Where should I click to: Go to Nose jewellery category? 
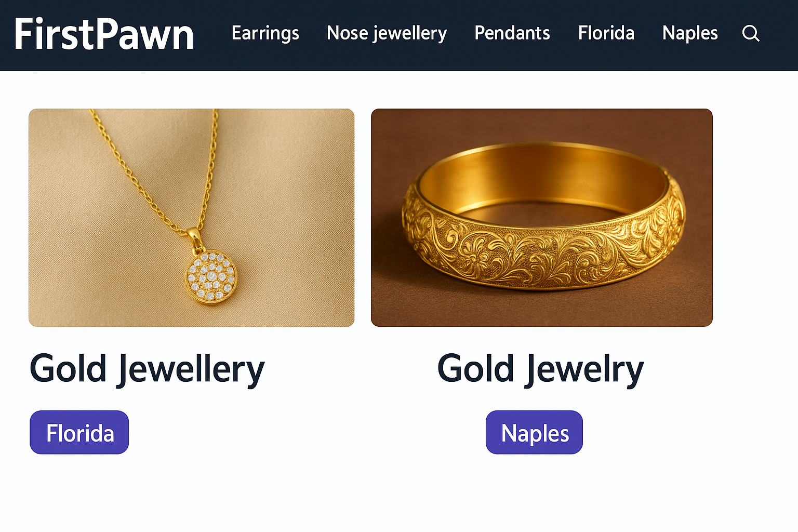click(387, 33)
